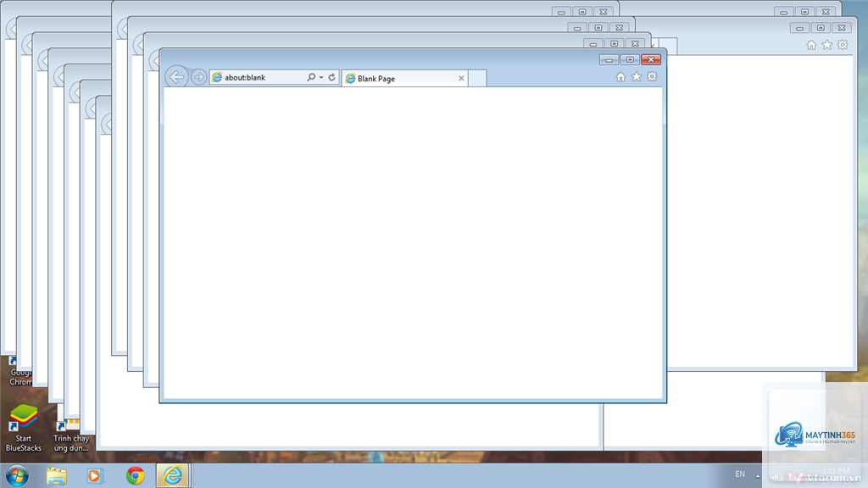Open Favorites star in front IE window
Viewport: 868px width, 488px height.
pos(636,77)
